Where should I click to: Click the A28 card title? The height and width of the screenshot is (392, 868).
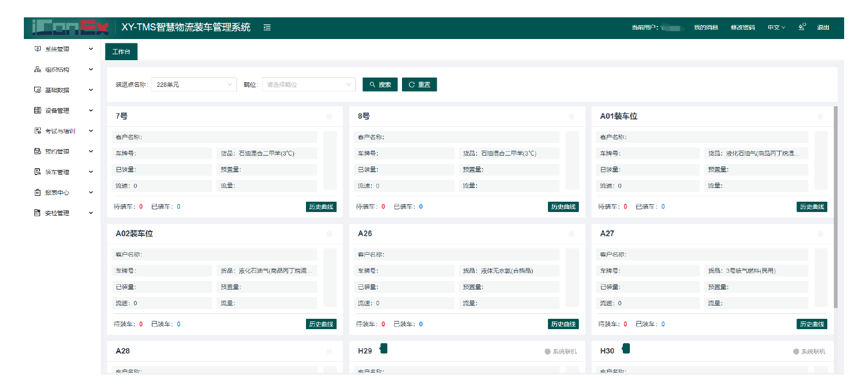pyautogui.click(x=123, y=351)
